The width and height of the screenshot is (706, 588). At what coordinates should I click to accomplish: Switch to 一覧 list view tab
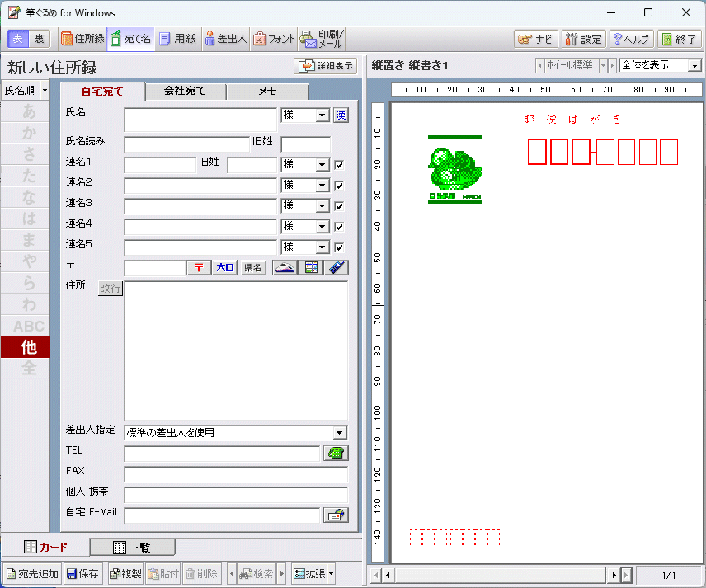coord(132,548)
